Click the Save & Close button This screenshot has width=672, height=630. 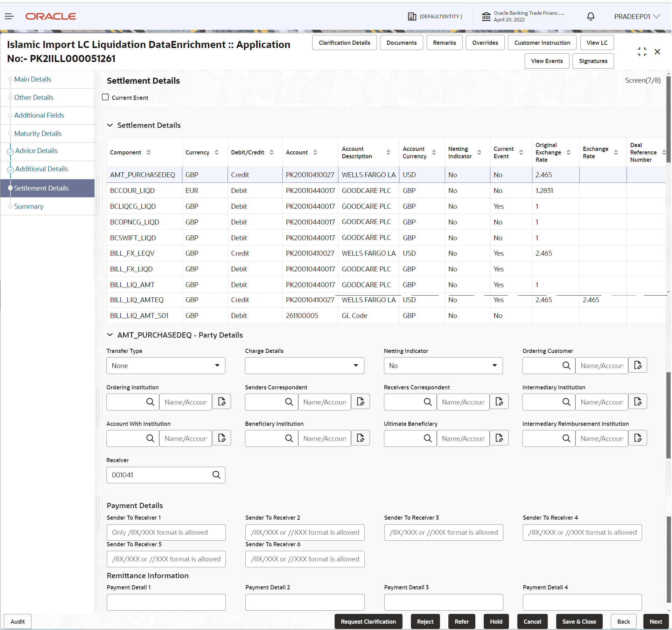(579, 621)
